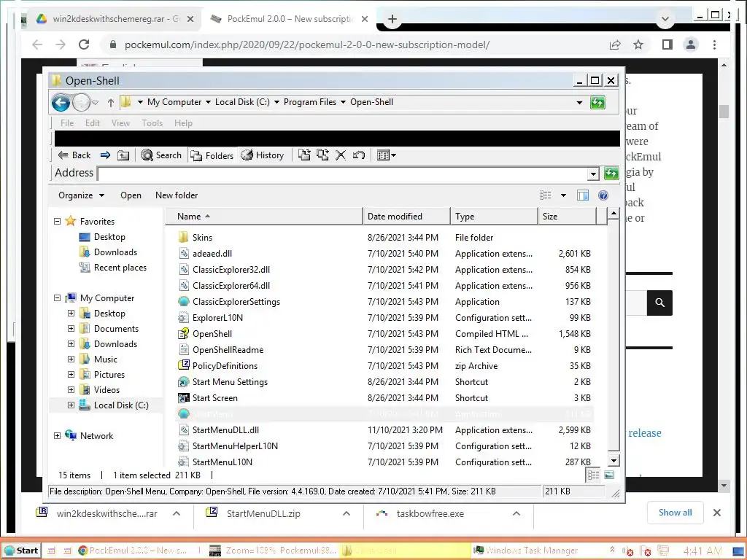This screenshot has height=560, width=747.
Task: Collapse the My Computer tree node
Action: [x=58, y=298]
